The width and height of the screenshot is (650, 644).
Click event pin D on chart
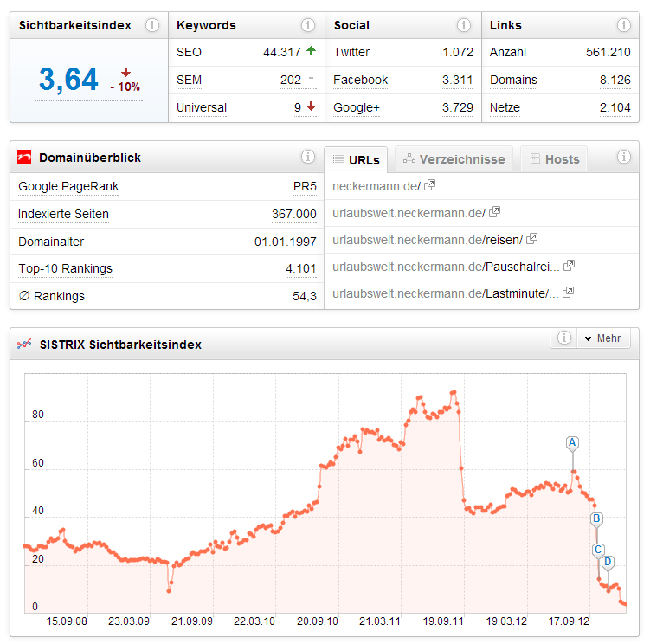click(608, 562)
